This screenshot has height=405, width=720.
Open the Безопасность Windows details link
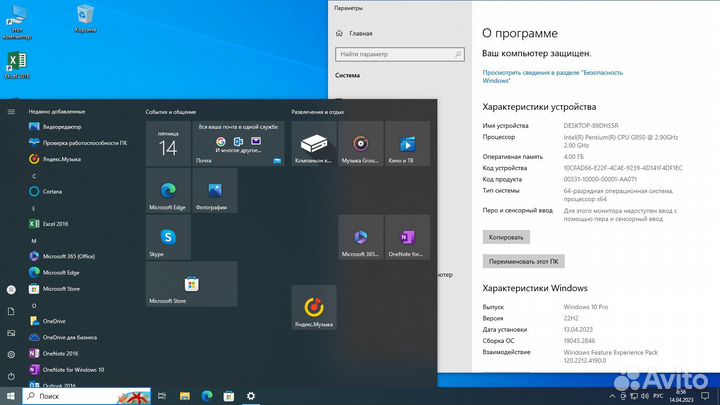(552, 76)
